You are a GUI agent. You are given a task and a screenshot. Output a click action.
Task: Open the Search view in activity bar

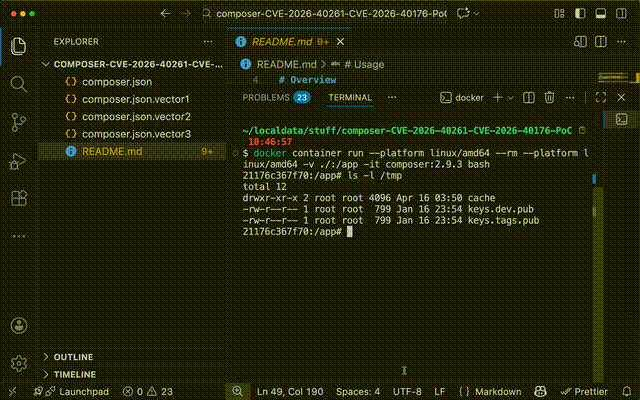[18, 84]
